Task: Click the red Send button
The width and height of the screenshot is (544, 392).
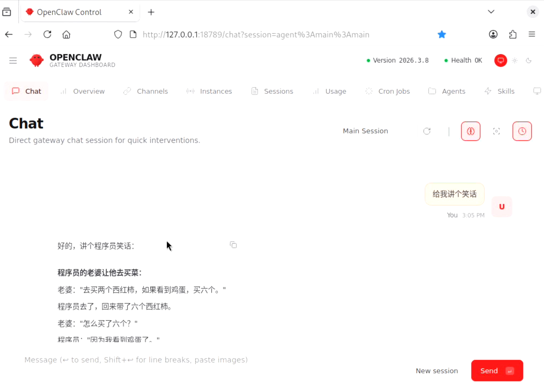Action: pyautogui.click(x=497, y=370)
